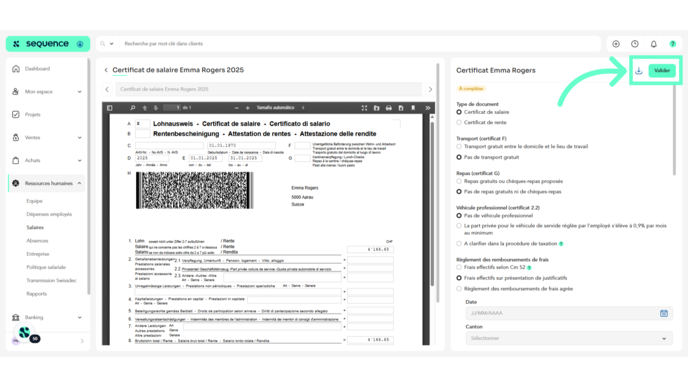This screenshot has height=387, width=688.
Task: Click the Projets checkbox icon
Action: click(16, 115)
